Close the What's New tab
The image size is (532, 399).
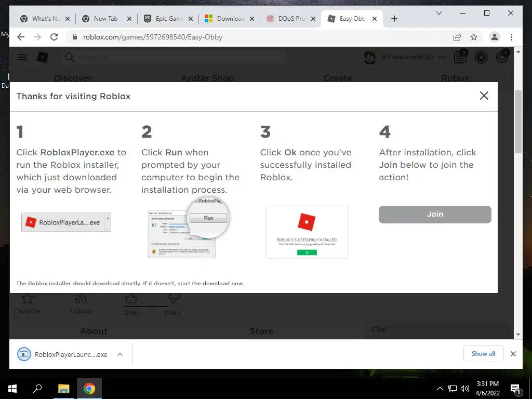click(68, 19)
